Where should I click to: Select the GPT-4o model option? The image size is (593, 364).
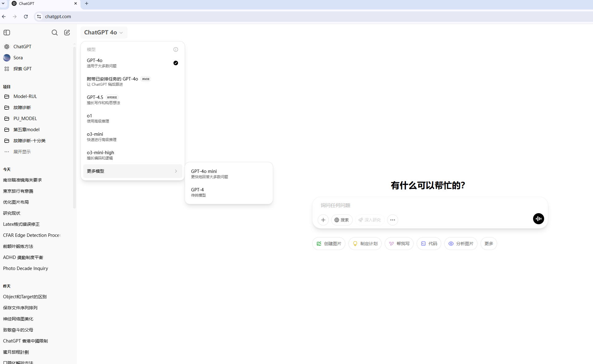click(x=133, y=63)
